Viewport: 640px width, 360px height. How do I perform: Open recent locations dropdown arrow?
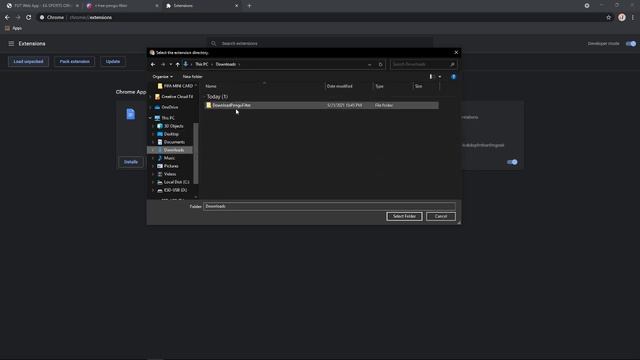[171, 64]
